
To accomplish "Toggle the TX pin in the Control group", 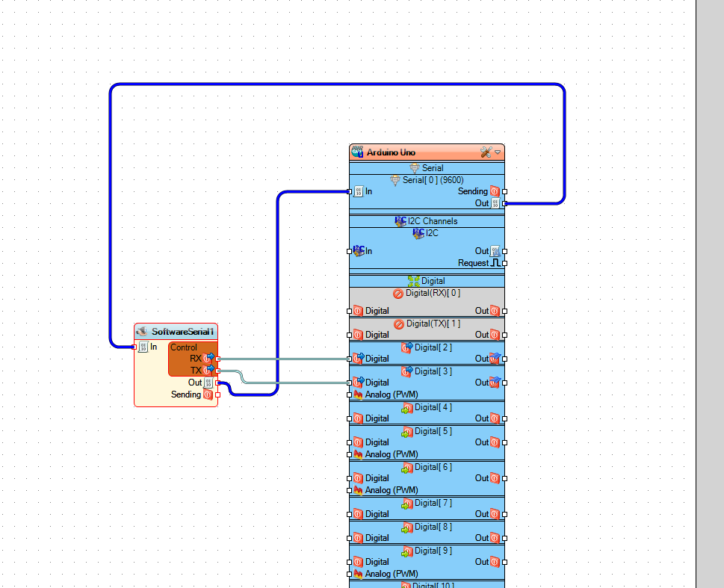I will tap(209, 370).
